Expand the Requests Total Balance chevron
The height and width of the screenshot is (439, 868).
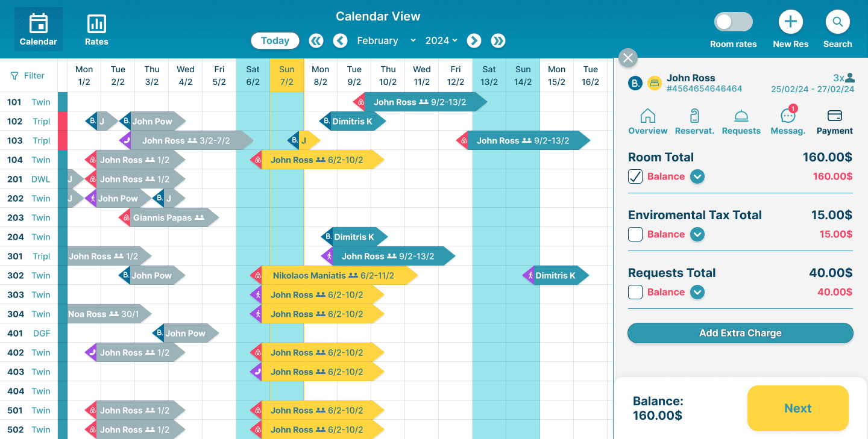pyautogui.click(x=697, y=292)
